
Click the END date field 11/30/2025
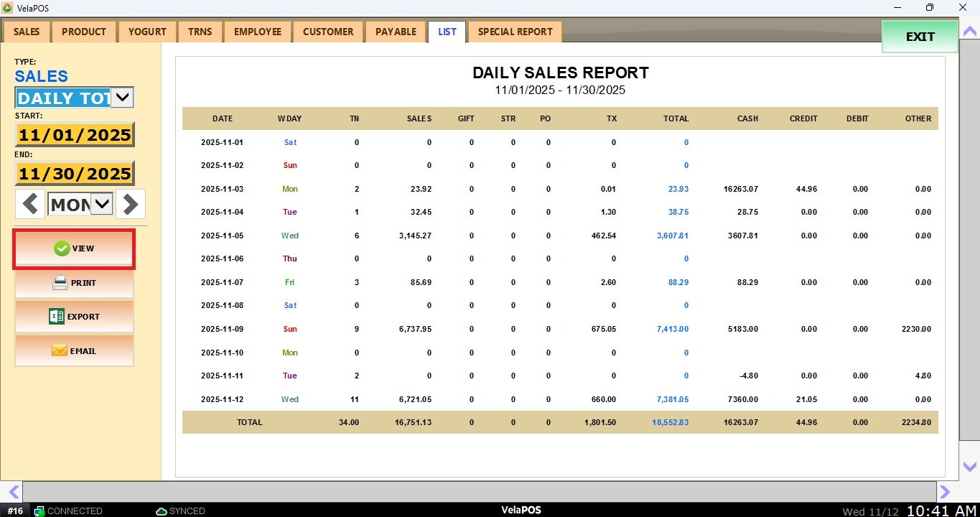tap(75, 174)
